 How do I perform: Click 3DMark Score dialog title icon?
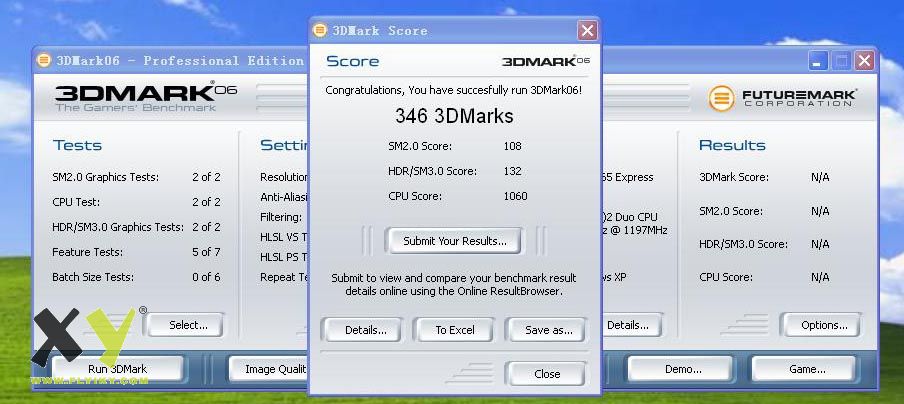320,31
